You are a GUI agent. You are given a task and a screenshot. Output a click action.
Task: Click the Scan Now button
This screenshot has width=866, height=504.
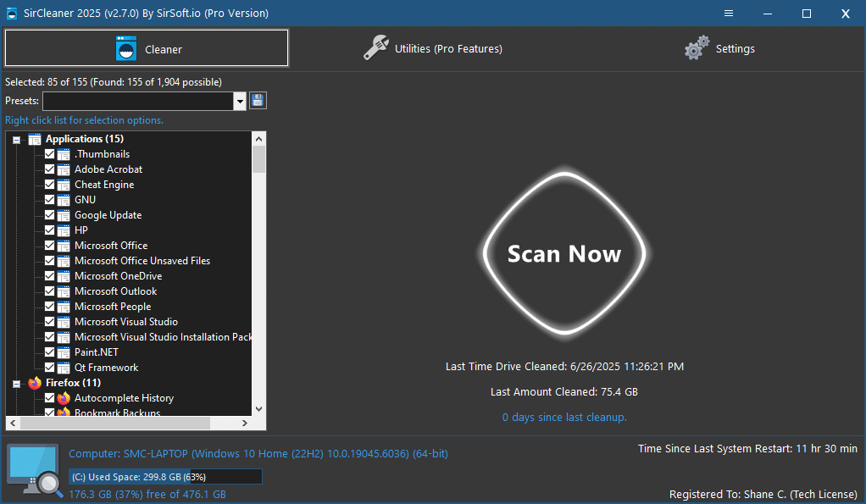pos(564,253)
